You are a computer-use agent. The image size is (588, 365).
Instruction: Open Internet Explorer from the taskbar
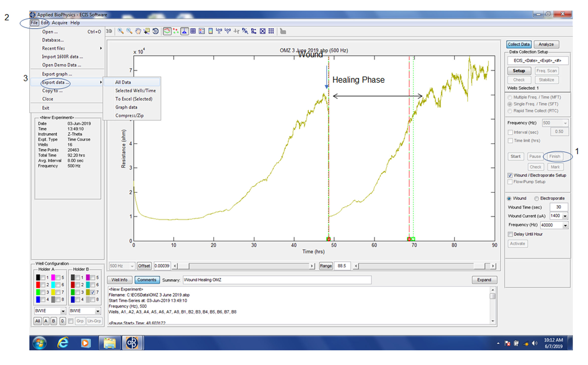pyautogui.click(x=63, y=343)
